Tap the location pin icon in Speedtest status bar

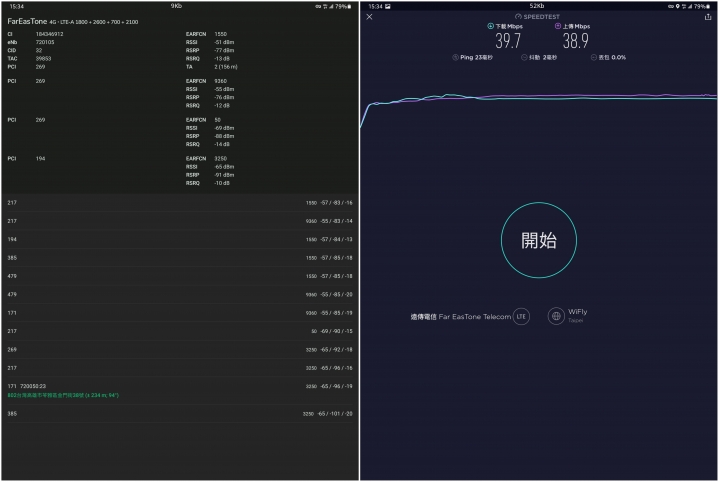pos(677,6)
